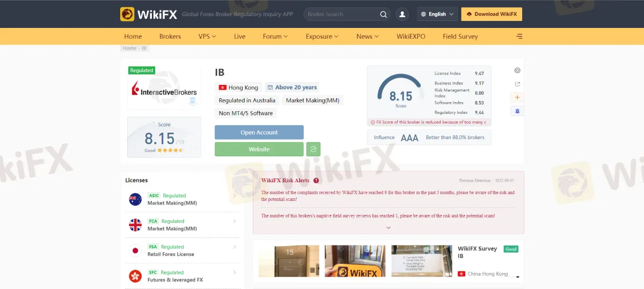Click the Software Index 8.53 row
Image resolution: width=644 pixels, height=289 pixels.
(459, 103)
